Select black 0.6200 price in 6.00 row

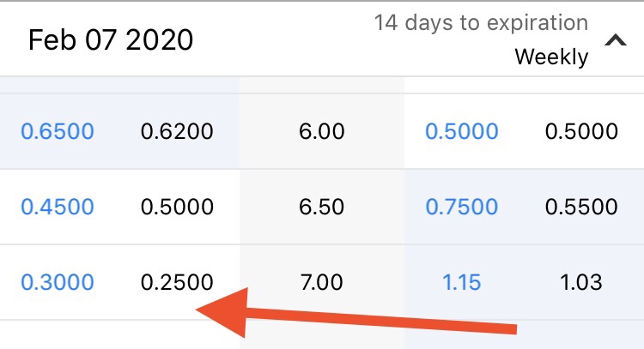pyautogui.click(x=177, y=132)
